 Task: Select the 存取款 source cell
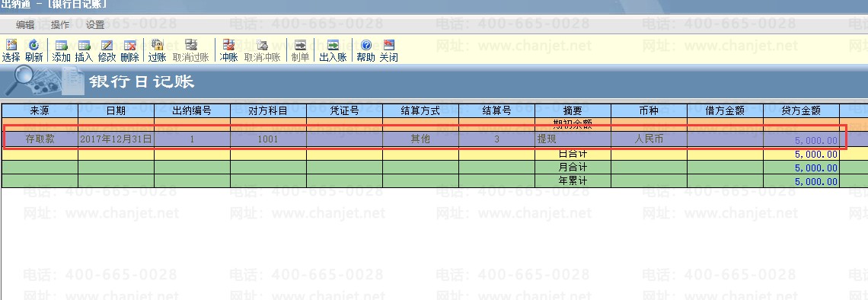point(40,139)
